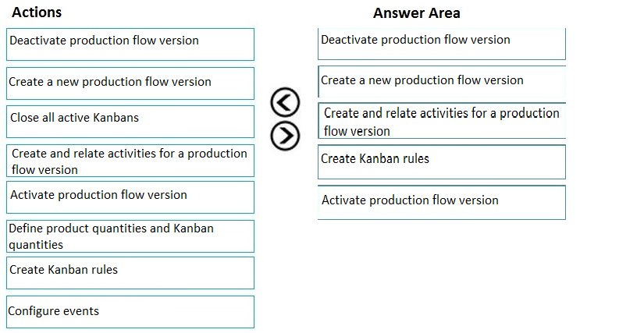Pick the 'Configure events' action
Viewport: 644px width, 333px height.
tap(130, 312)
